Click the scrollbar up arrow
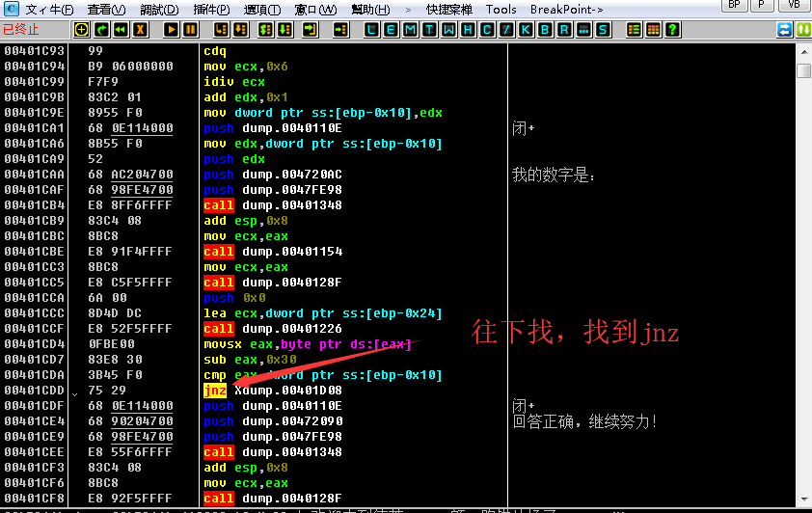The width and height of the screenshot is (812, 513). click(x=803, y=52)
